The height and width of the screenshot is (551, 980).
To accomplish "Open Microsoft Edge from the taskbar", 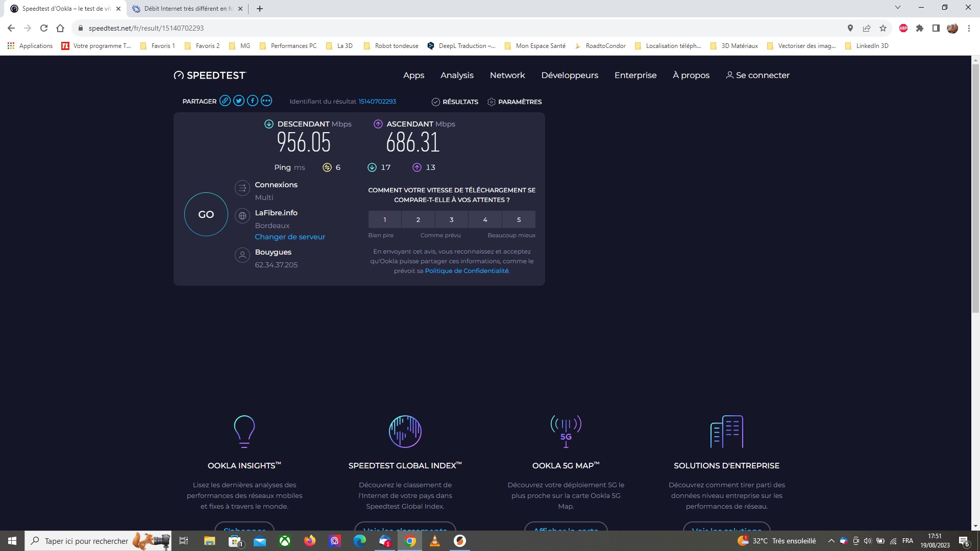I will pyautogui.click(x=360, y=541).
